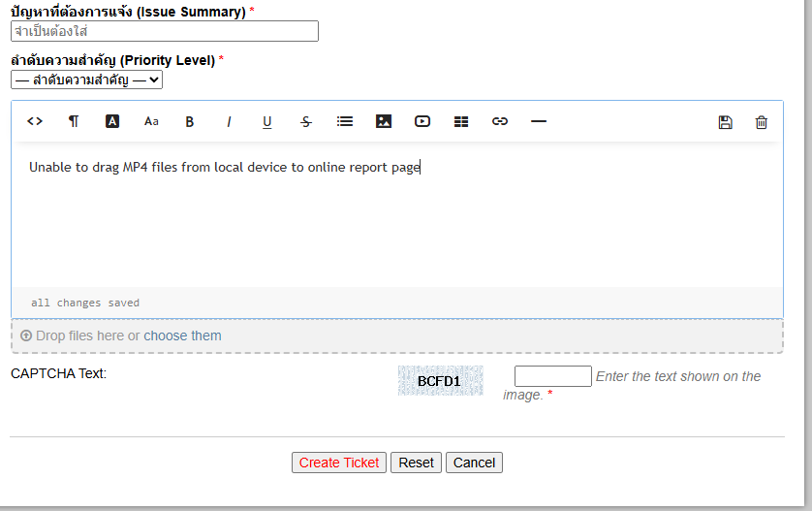Delete the draft with trash icon

pos(762,122)
